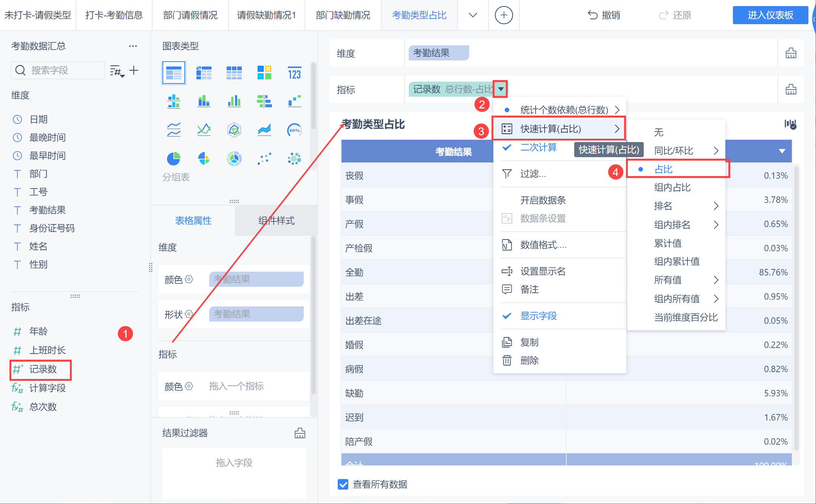Viewport: 816px width, 504px height.
Task: Click the add field plus icon
Action: pos(134,70)
